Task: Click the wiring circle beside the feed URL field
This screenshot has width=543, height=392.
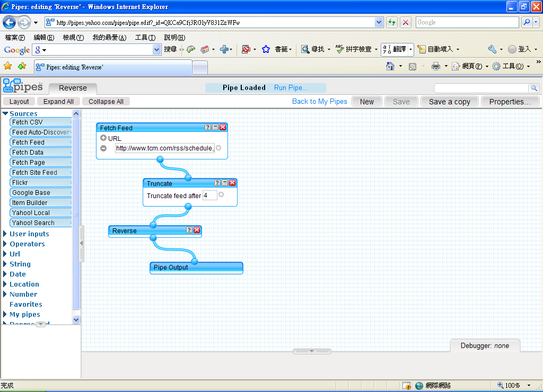Action: 218,148
